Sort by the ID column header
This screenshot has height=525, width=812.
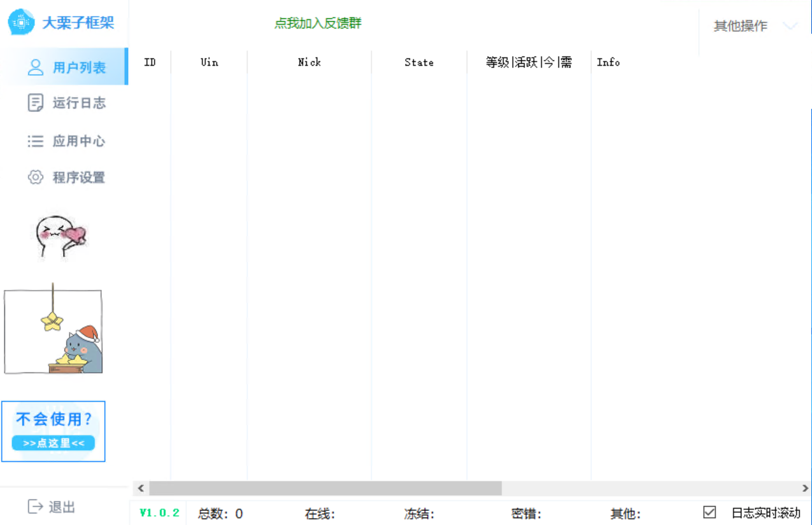click(149, 62)
